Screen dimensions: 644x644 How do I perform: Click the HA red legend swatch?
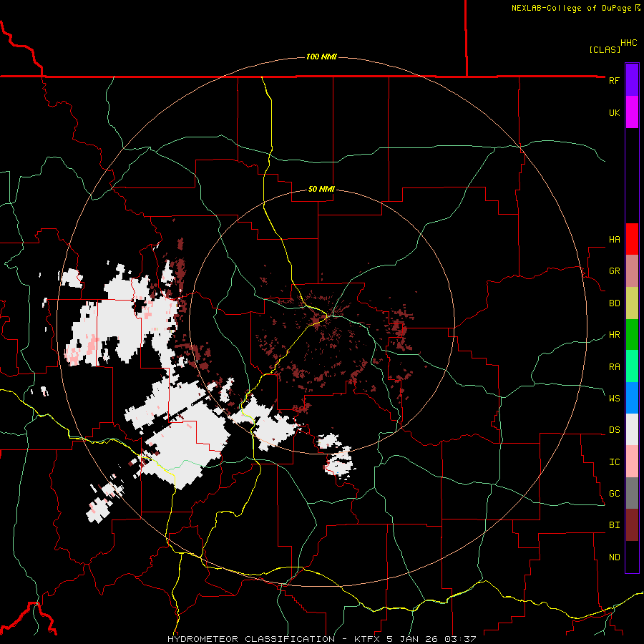tap(632, 239)
